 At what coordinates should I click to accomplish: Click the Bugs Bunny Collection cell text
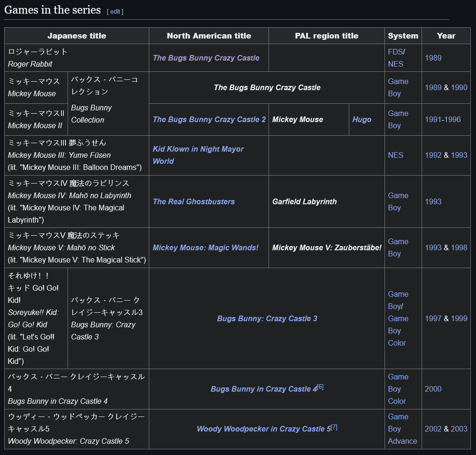click(x=92, y=114)
